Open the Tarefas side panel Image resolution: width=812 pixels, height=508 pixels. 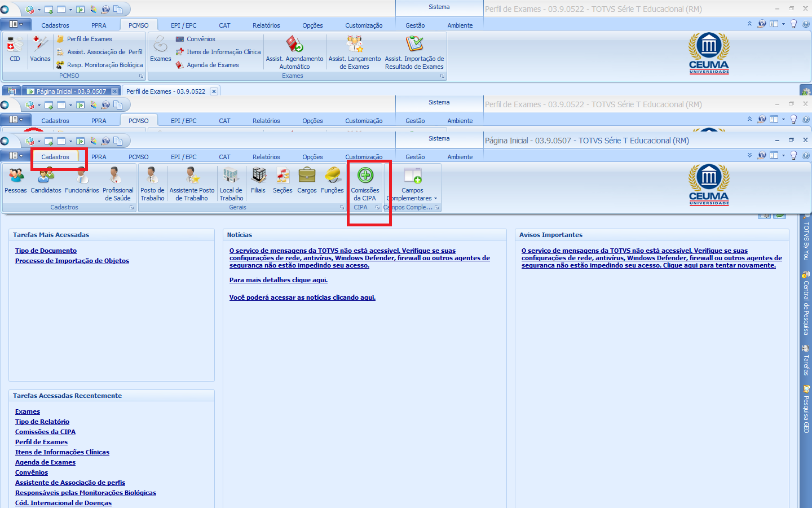[806, 361]
